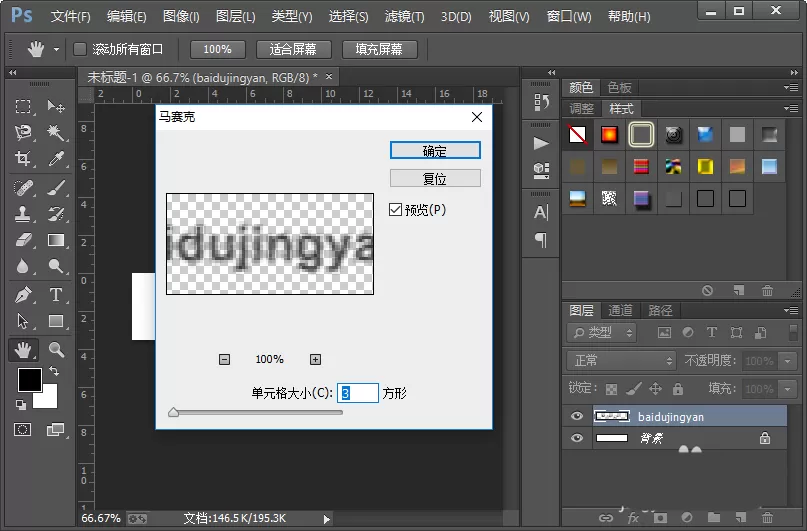Open the 正常 blend mode dropdown
The width and height of the screenshot is (807, 531).
[621, 361]
